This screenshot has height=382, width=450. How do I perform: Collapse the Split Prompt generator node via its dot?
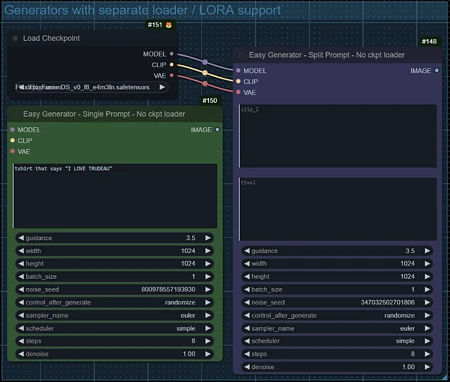pyautogui.click(x=241, y=55)
